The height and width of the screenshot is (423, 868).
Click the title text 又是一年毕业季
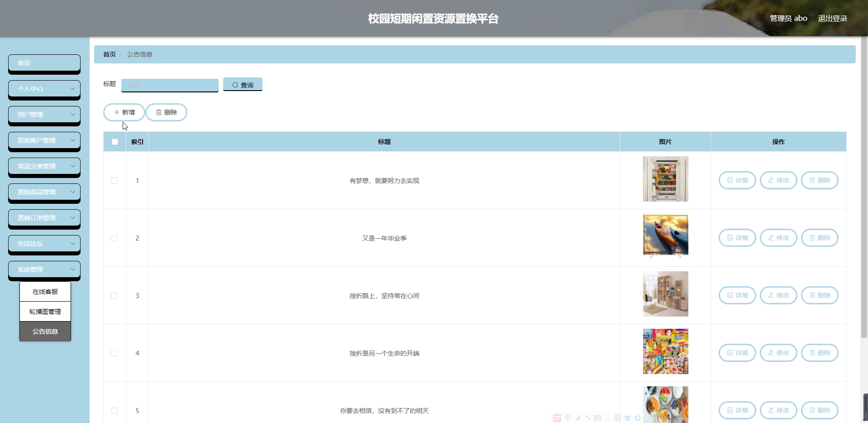(384, 238)
